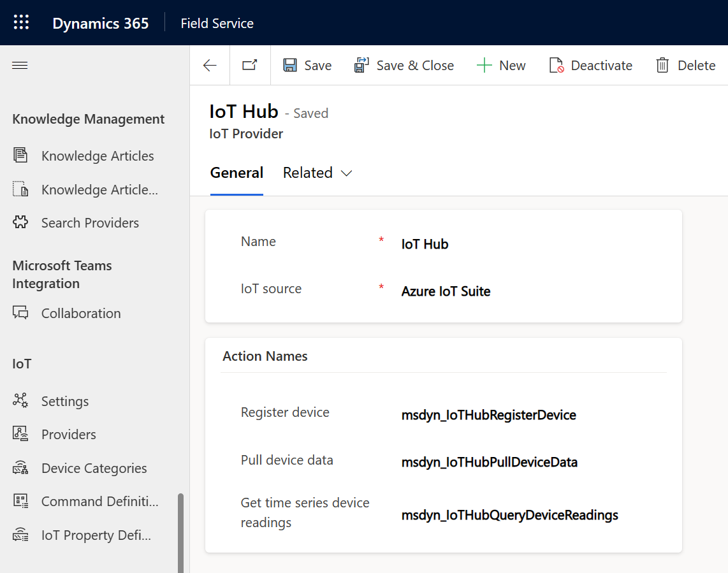Image resolution: width=728 pixels, height=573 pixels.
Task: Click the green plus New icon
Action: pos(484,65)
